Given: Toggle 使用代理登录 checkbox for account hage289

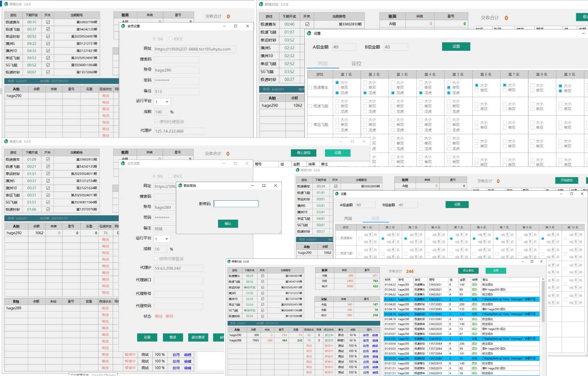Looking at the screenshot, I should point(156,259).
